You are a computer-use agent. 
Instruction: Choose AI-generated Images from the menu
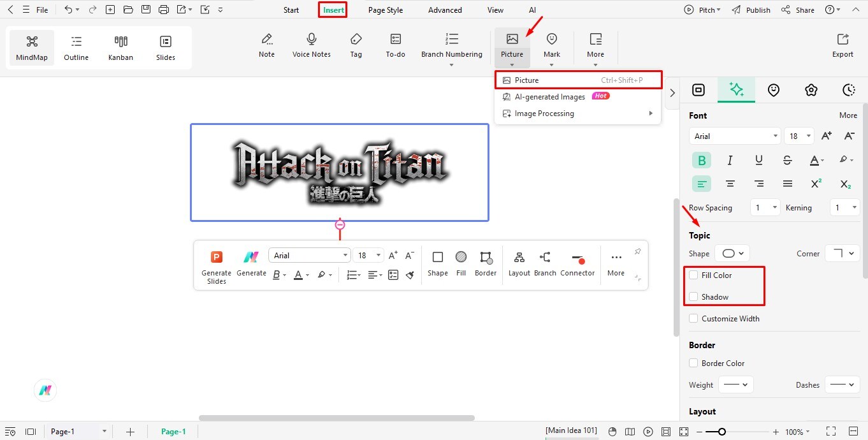[x=578, y=97]
